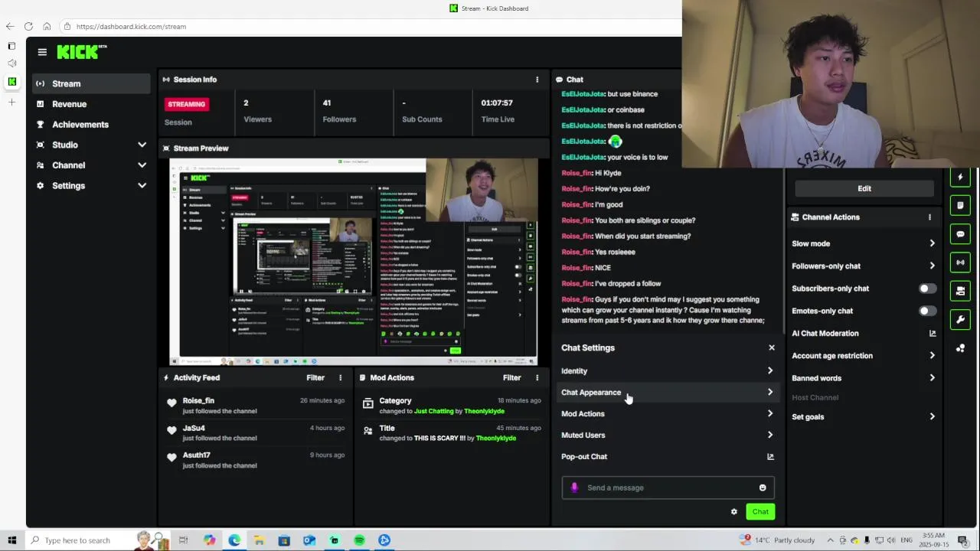Image resolution: width=980 pixels, height=551 pixels.
Task: Click the purple microphone icon in chat input
Action: (x=575, y=487)
